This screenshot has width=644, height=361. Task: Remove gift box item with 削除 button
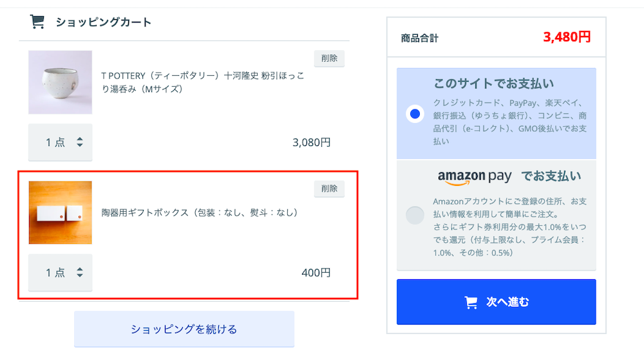[x=329, y=189]
